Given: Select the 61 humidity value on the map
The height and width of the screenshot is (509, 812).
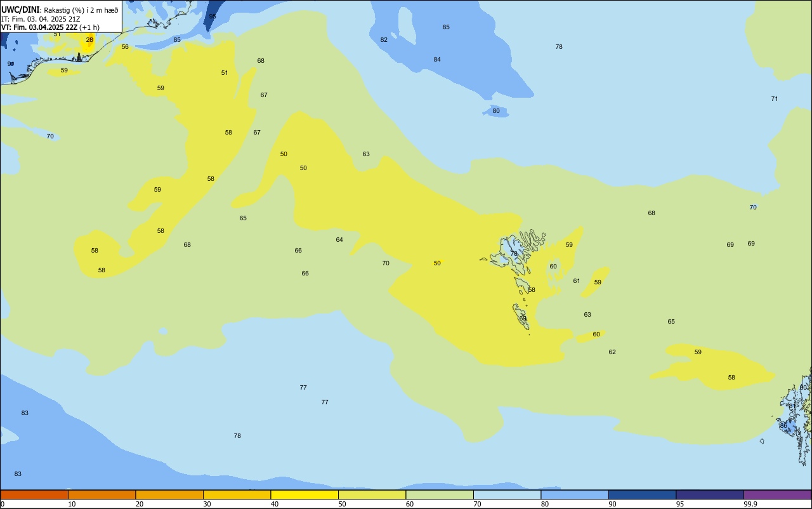Looking at the screenshot, I should pyautogui.click(x=577, y=281).
